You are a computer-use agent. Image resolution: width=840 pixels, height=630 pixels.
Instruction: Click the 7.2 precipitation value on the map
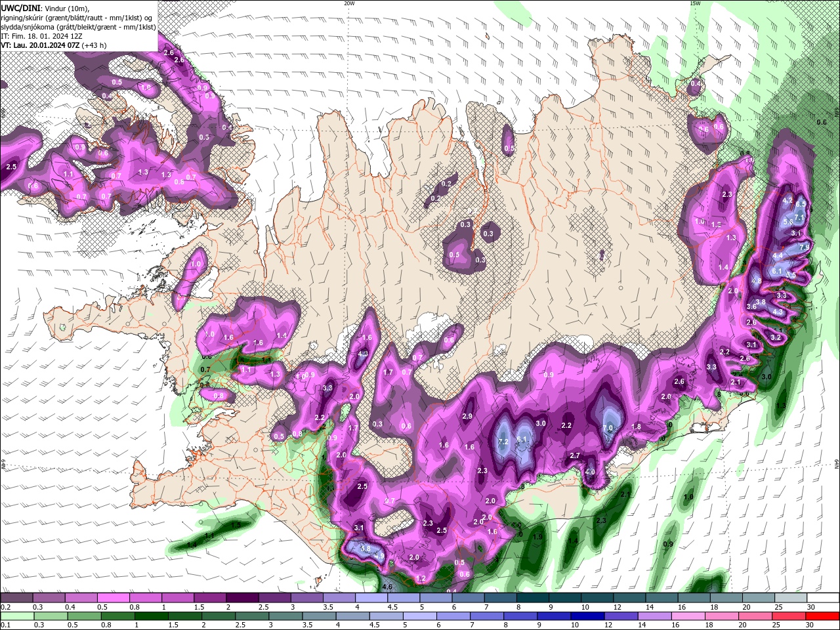pyautogui.click(x=504, y=441)
